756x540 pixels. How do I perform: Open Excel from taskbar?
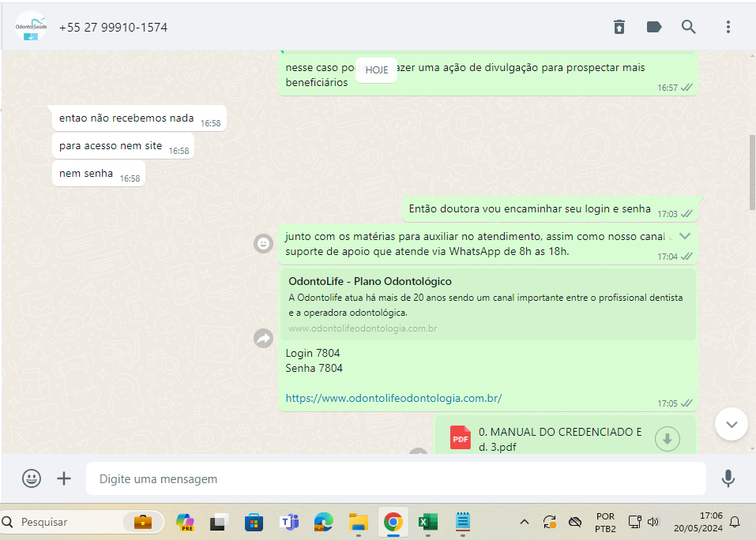coord(427,522)
